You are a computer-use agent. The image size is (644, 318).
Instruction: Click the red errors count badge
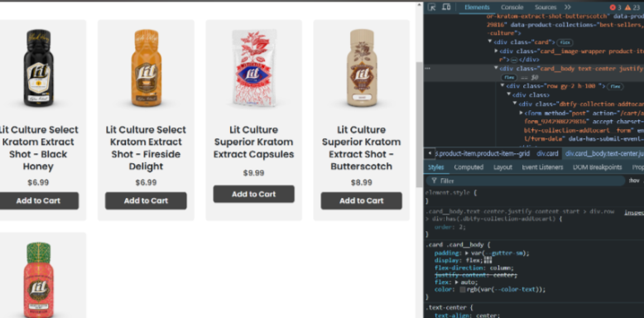(x=616, y=7)
